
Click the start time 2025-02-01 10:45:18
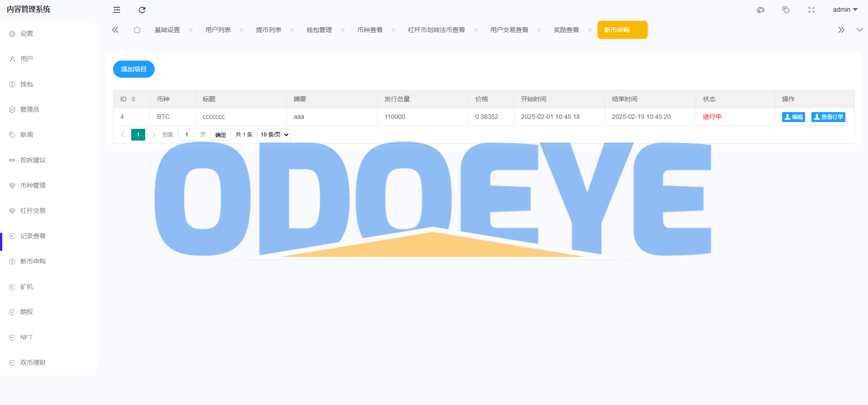[x=550, y=117]
